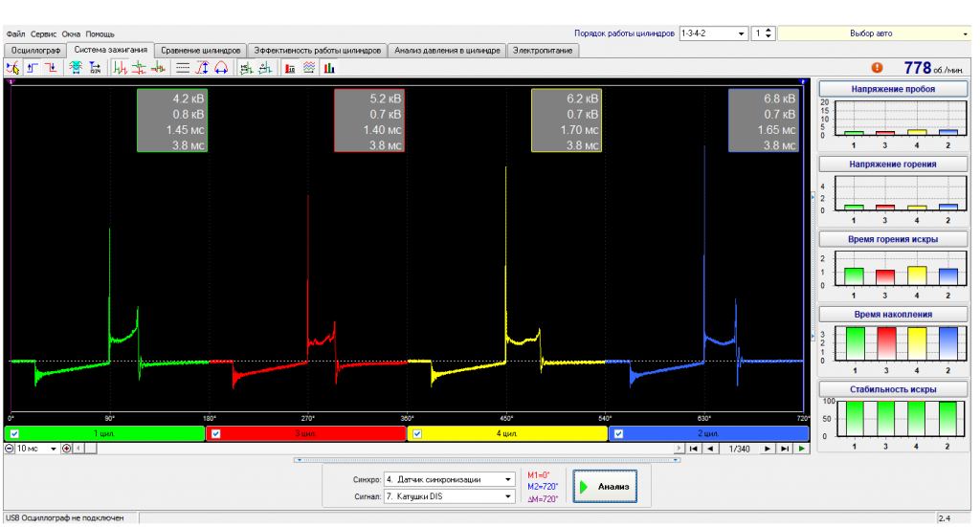Jump to first frame
980x527 pixels.
[693, 449]
